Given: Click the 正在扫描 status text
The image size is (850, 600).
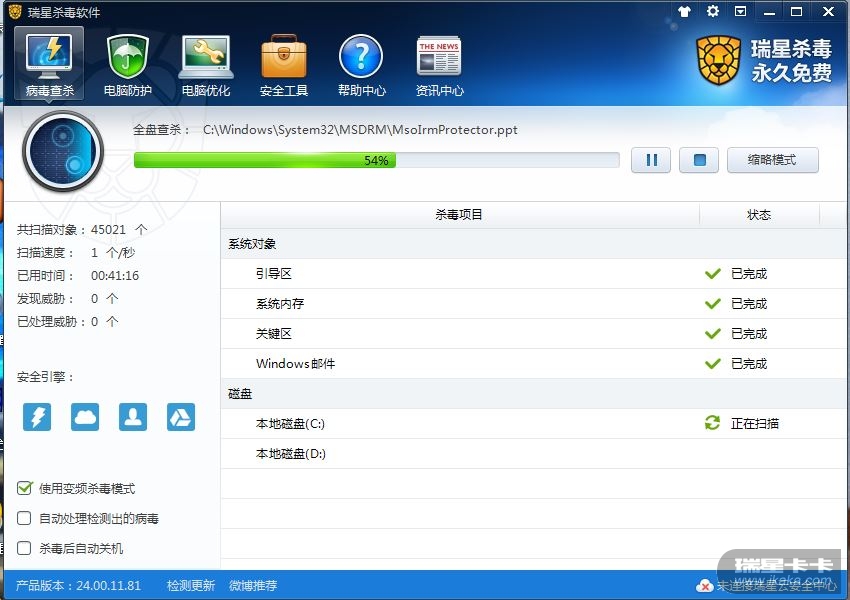Looking at the screenshot, I should tap(755, 423).
